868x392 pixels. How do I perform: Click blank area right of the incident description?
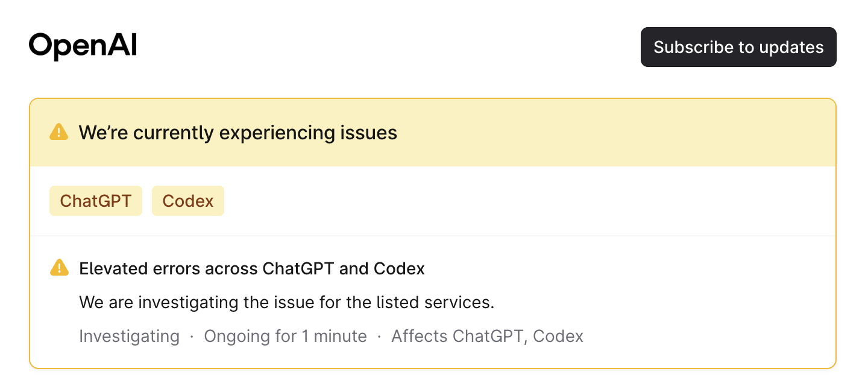[663, 302]
